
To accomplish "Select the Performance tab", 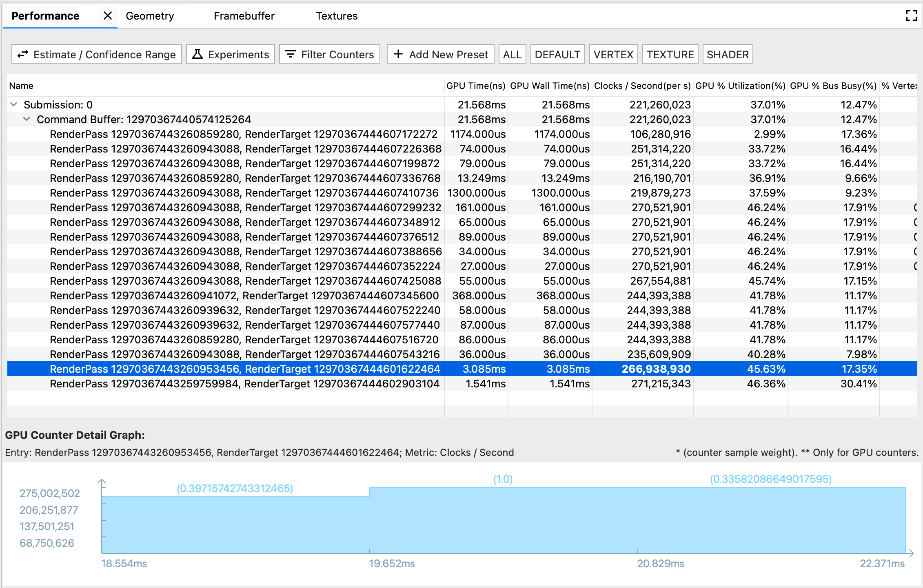I will click(x=45, y=15).
